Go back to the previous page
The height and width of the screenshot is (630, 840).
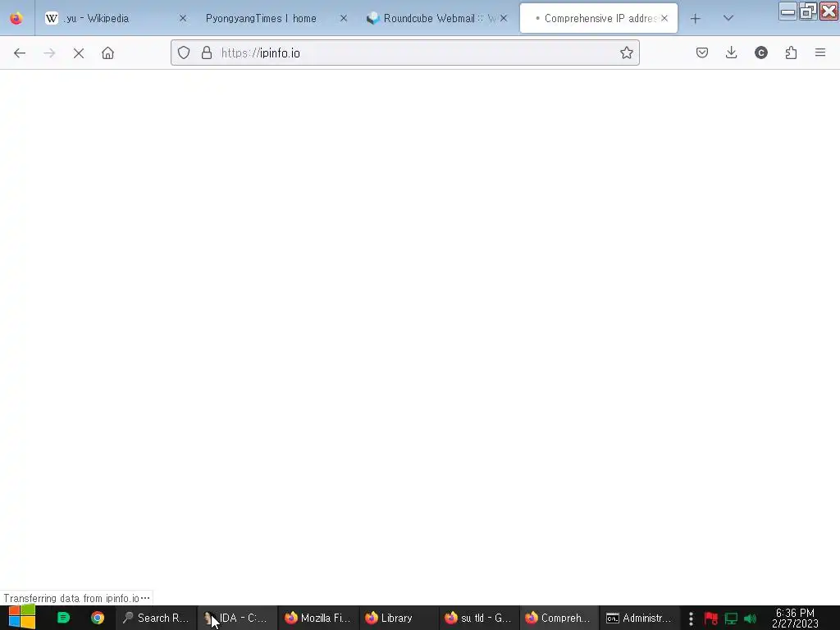point(20,53)
